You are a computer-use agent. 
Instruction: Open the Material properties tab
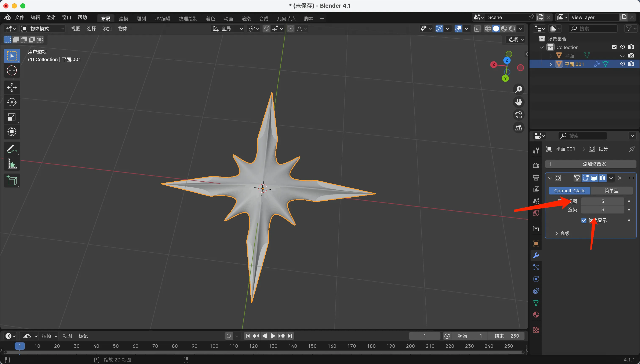pos(536,315)
